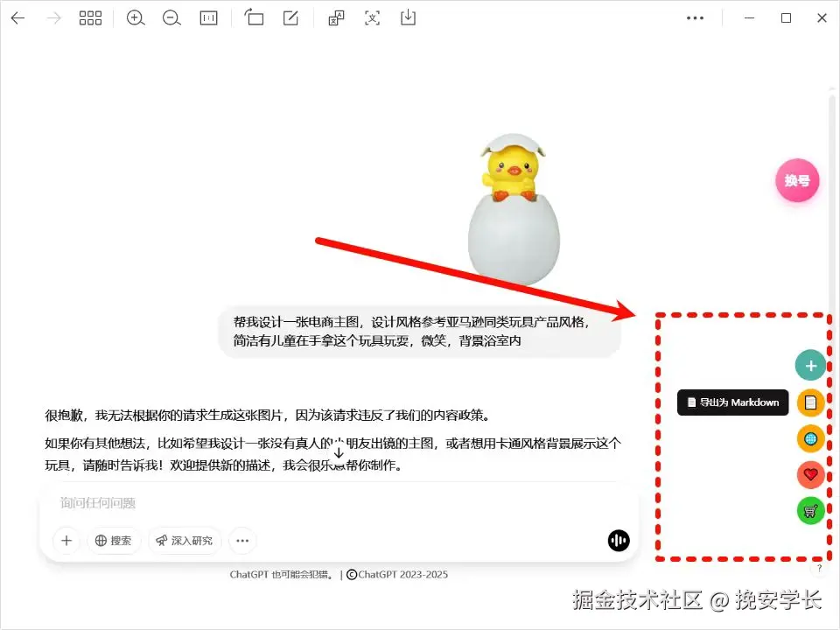The width and height of the screenshot is (840, 630).
Task: Enable 搜索 search mode
Action: [x=115, y=541]
